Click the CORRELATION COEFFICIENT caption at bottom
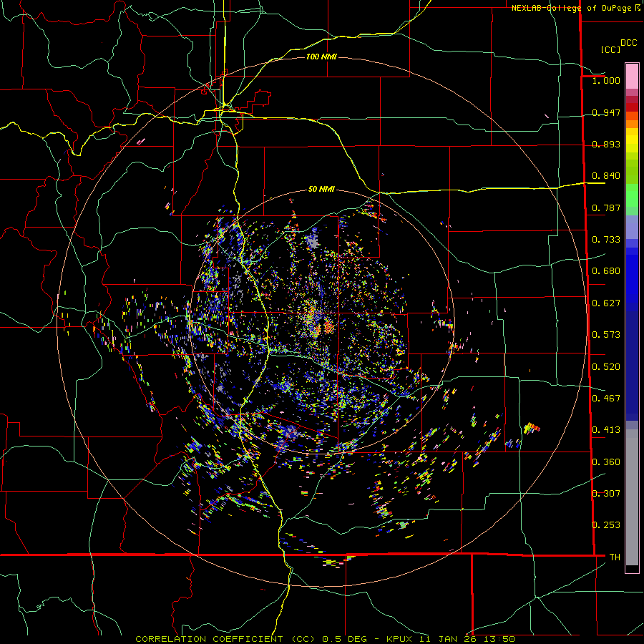This screenshot has width=644, height=644. pyautogui.click(x=325, y=639)
